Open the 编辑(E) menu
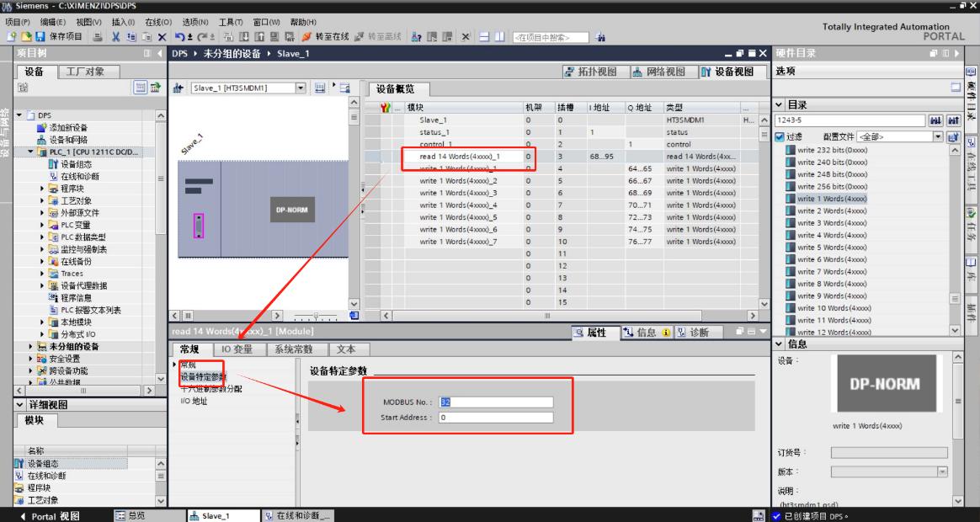The height and width of the screenshot is (522, 980). 53,22
